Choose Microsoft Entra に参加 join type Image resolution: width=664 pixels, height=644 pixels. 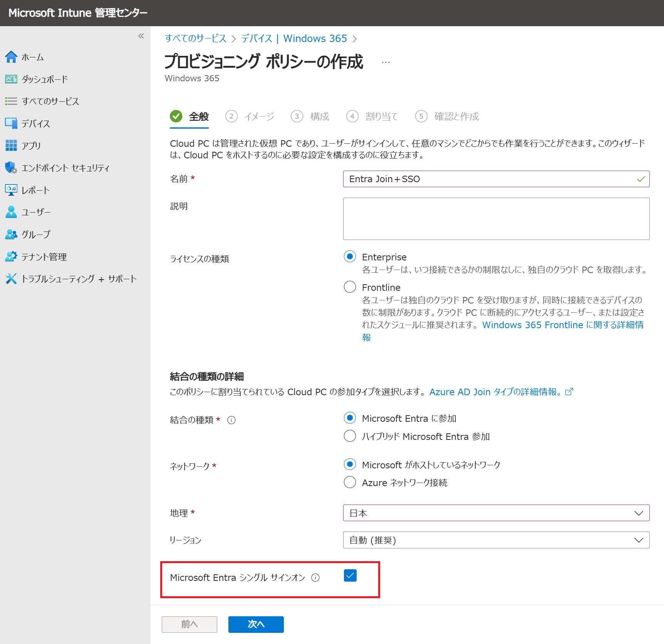click(350, 418)
